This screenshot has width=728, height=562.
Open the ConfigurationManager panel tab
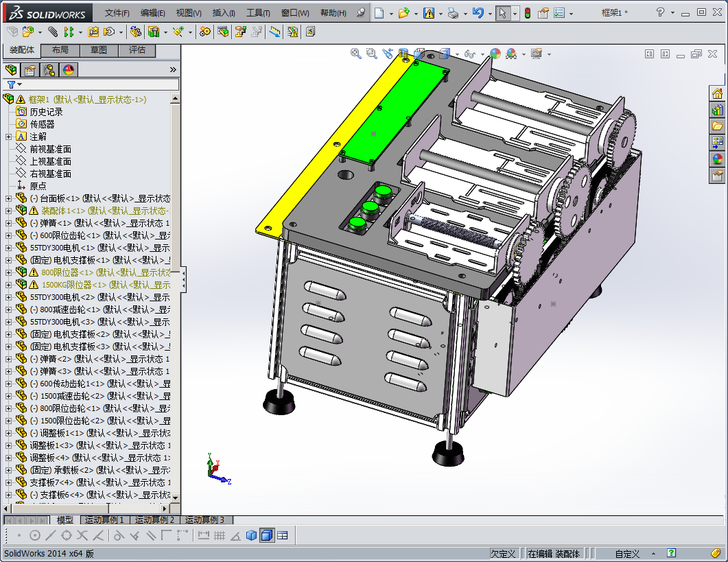tap(49, 70)
